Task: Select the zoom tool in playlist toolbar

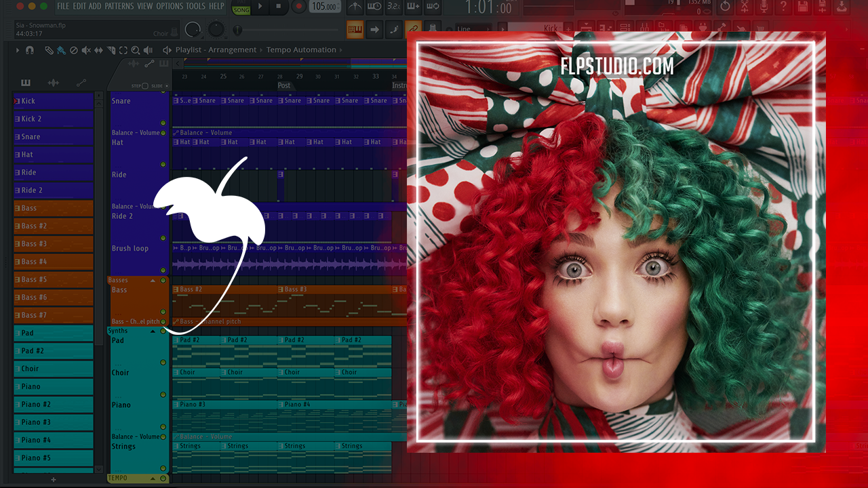Action: (136, 50)
